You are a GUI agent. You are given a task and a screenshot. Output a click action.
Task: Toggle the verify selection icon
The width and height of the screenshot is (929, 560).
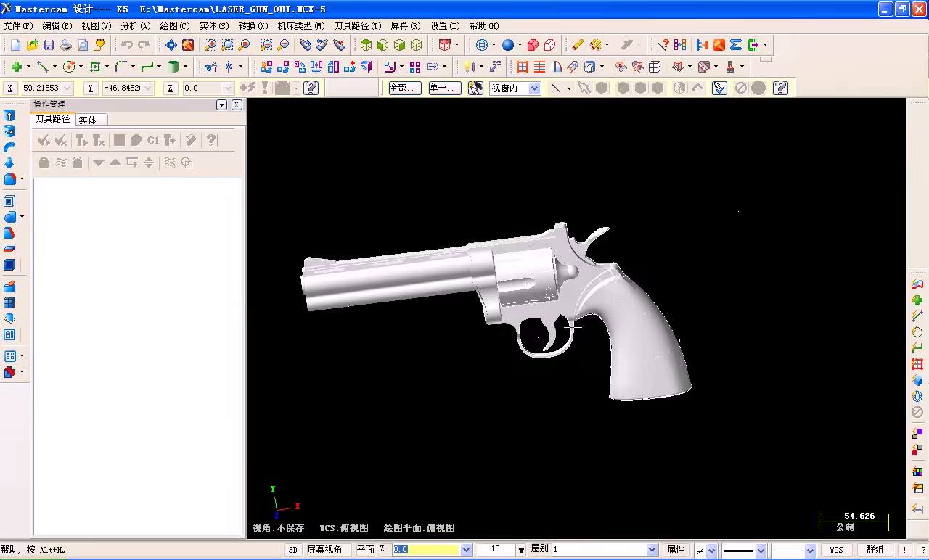click(719, 88)
